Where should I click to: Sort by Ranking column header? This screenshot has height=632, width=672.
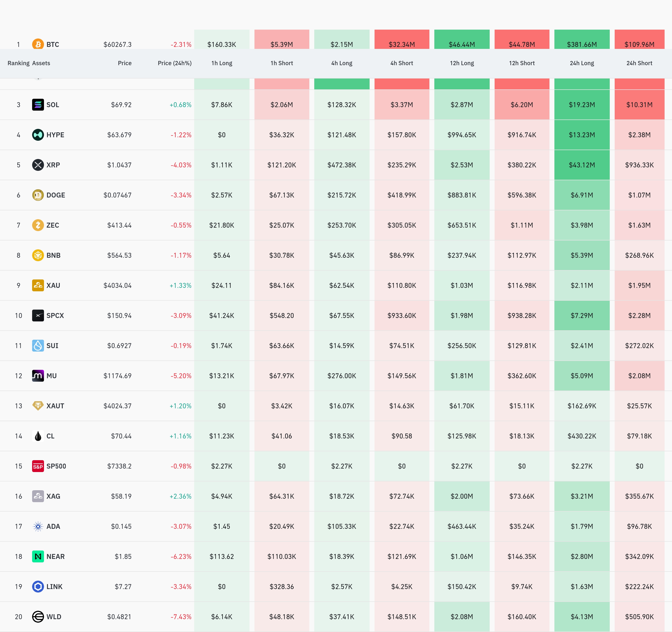pos(19,63)
